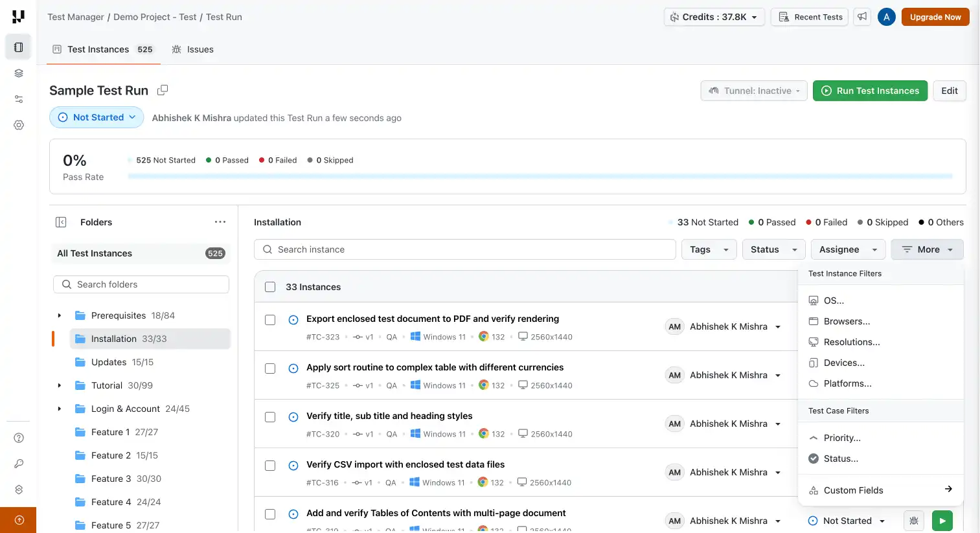The image size is (980, 533).
Task: Open the help question mark icon
Action: pos(18,438)
